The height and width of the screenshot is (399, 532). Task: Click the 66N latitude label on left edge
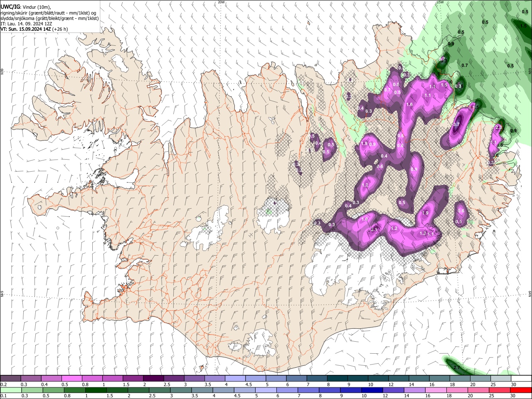point(2,72)
